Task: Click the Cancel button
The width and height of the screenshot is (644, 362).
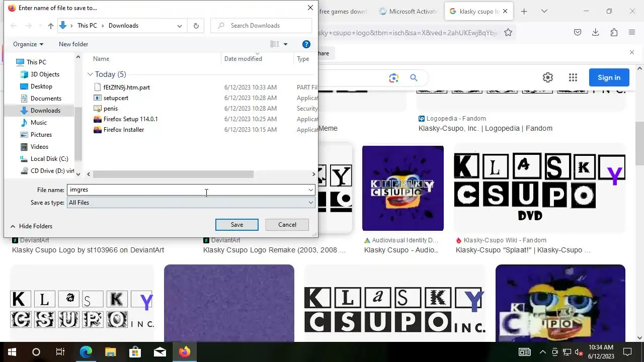Action: click(x=287, y=225)
